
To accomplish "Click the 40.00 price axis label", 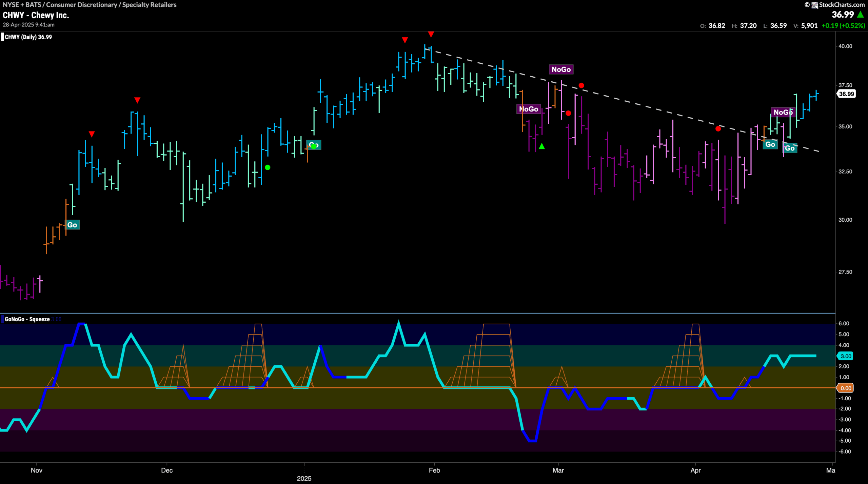I will tap(845, 46).
